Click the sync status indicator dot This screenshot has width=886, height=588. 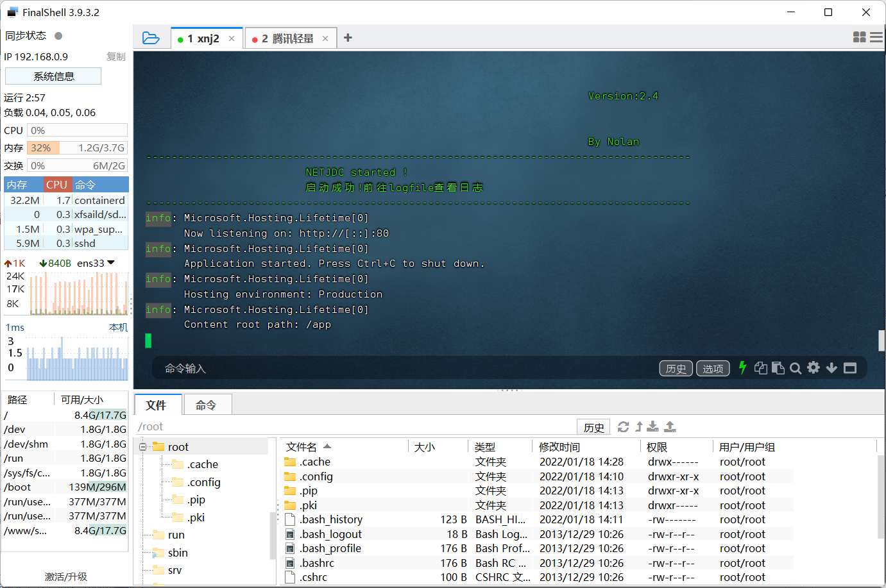(58, 36)
